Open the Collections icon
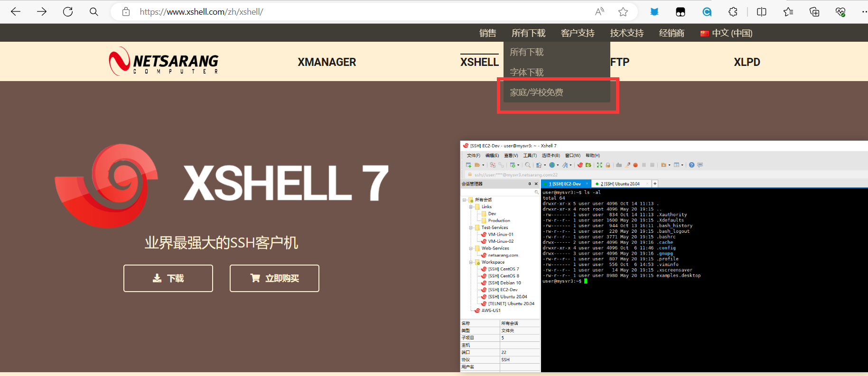 point(814,12)
